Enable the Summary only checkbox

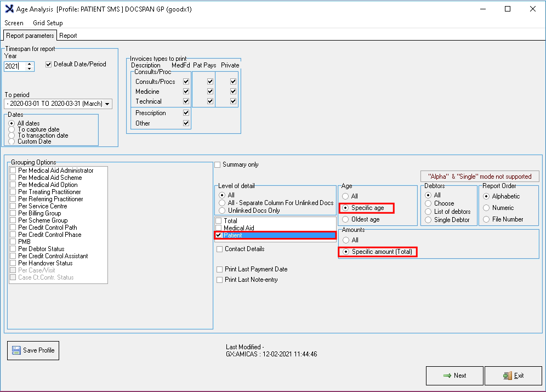[x=218, y=164]
